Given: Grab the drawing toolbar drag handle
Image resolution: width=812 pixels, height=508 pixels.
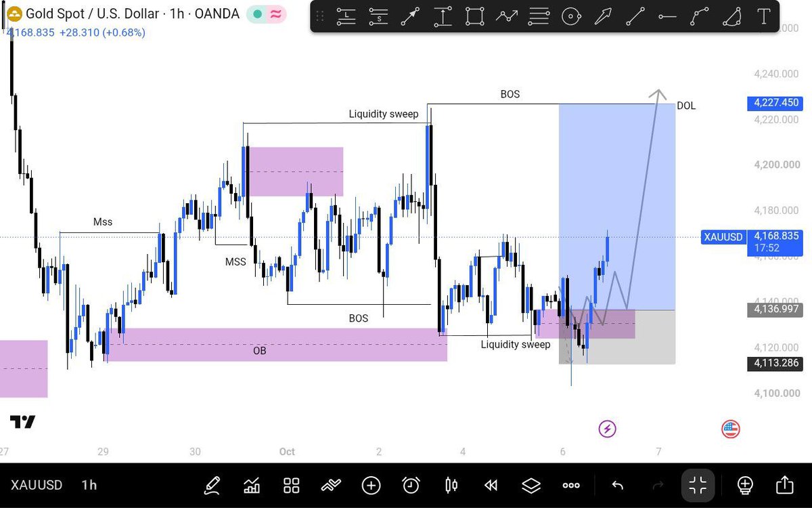Looking at the screenshot, I should pos(320,16).
